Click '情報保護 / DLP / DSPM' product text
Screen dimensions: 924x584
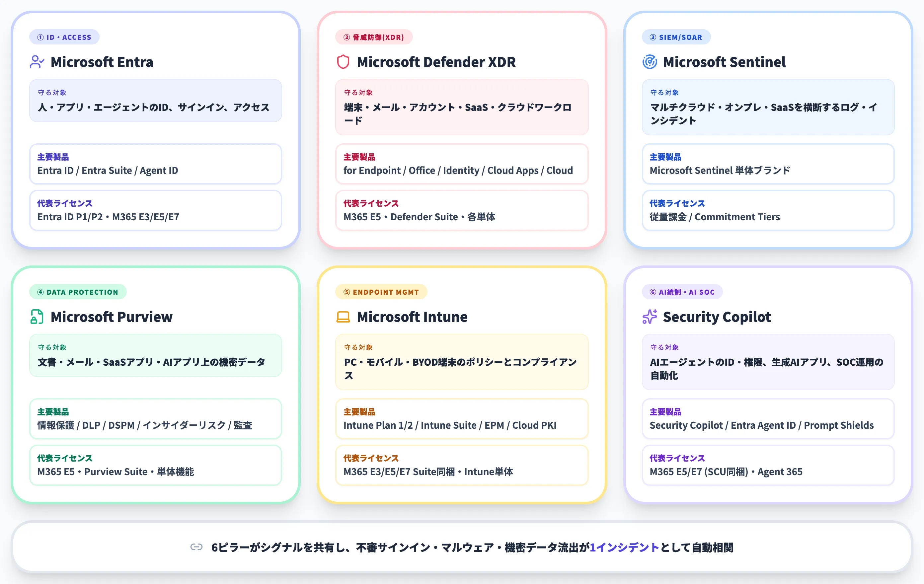pos(145,425)
